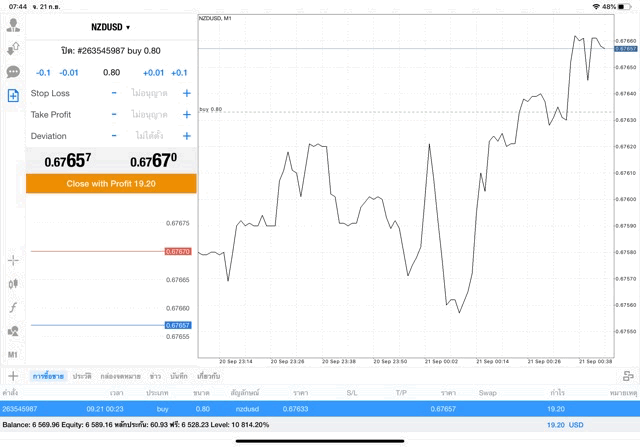This screenshot has height=447, width=640.
Task: Click open price 0.67633 in position row
Action: (x=296, y=409)
